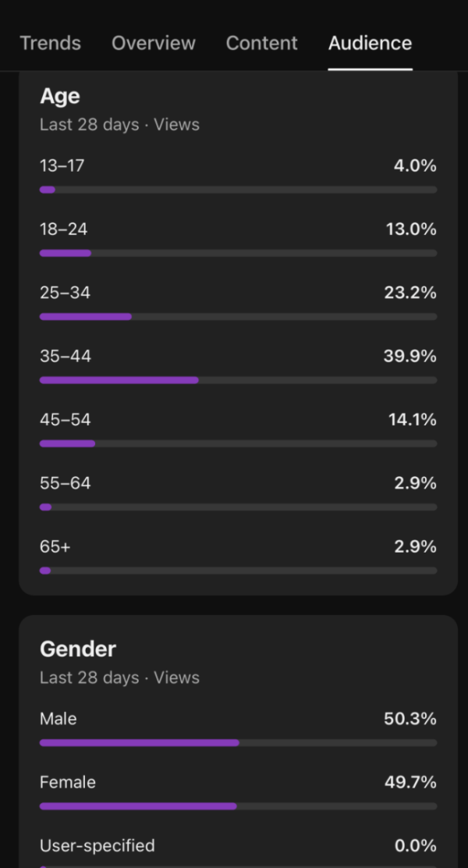Screen dimensions: 468x868
Task: Select the 65+ age group label
Action: 55,547
